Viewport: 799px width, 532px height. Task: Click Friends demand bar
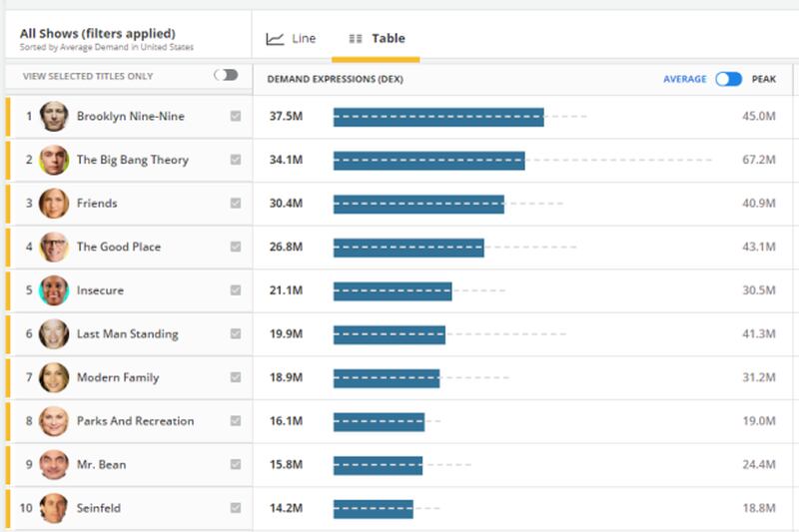[x=418, y=204]
